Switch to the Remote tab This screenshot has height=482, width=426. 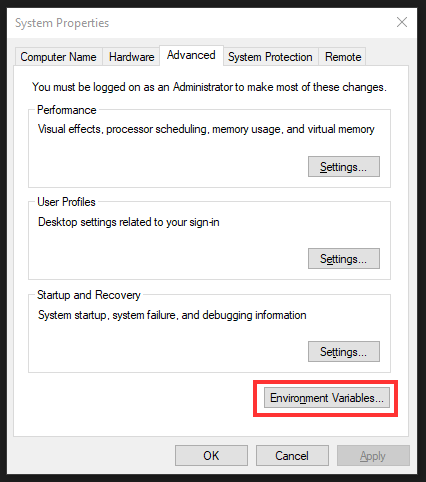(343, 57)
